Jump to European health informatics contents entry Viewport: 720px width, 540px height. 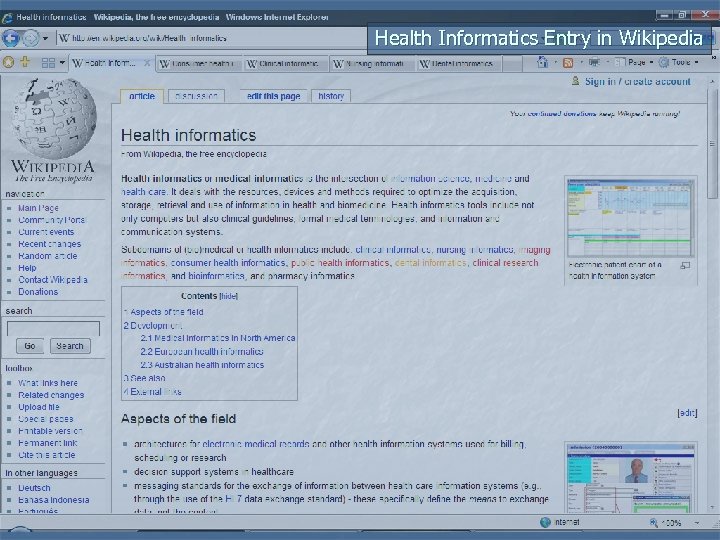point(202,351)
